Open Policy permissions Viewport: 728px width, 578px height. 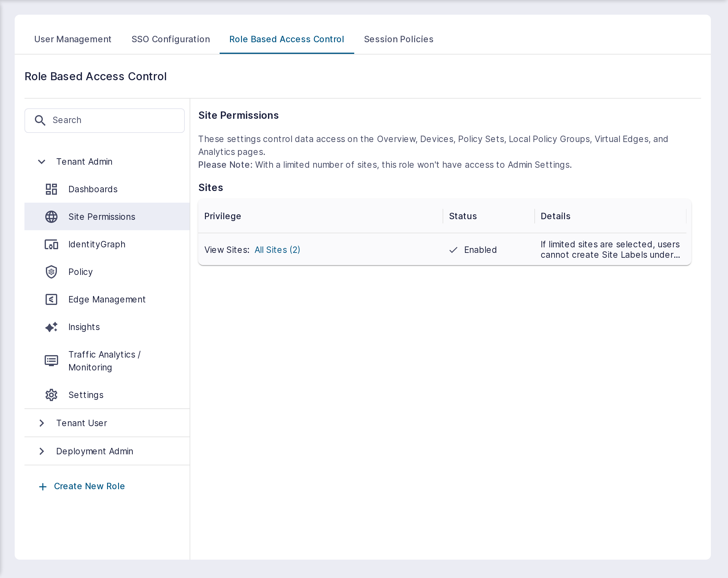tap(107, 272)
